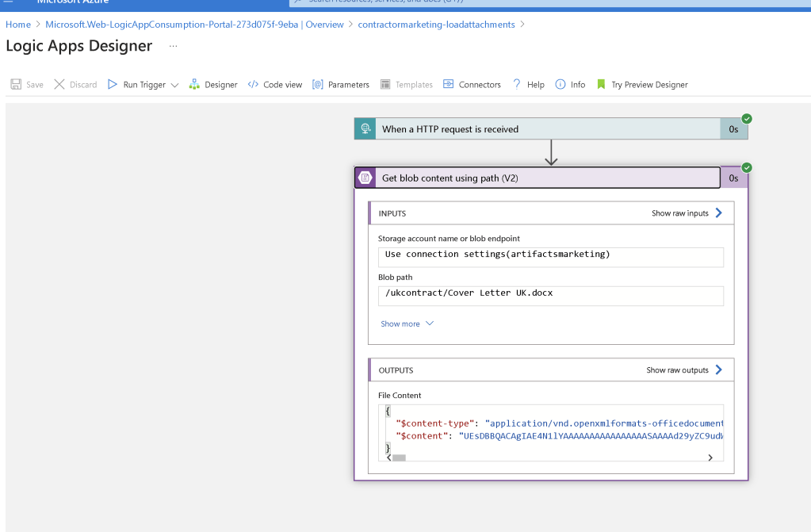Click the Connectors icon
Screen dimensions: 811x532
[x=449, y=84]
